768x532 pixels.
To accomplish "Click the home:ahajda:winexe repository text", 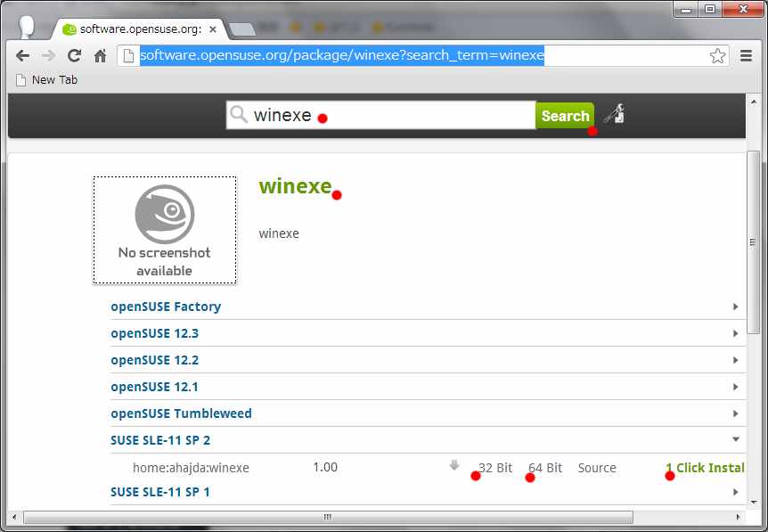I will [x=191, y=468].
